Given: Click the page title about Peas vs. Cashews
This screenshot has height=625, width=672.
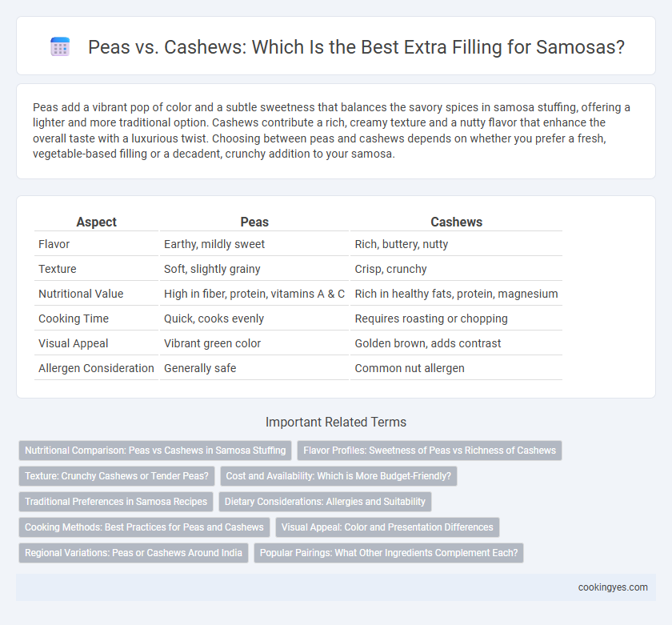Looking at the screenshot, I should [356, 46].
